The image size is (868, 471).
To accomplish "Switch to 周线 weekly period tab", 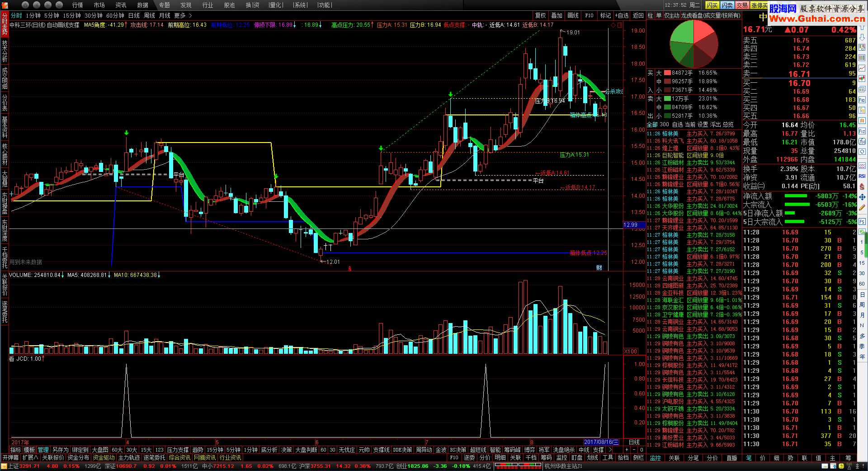I will tap(150, 15).
